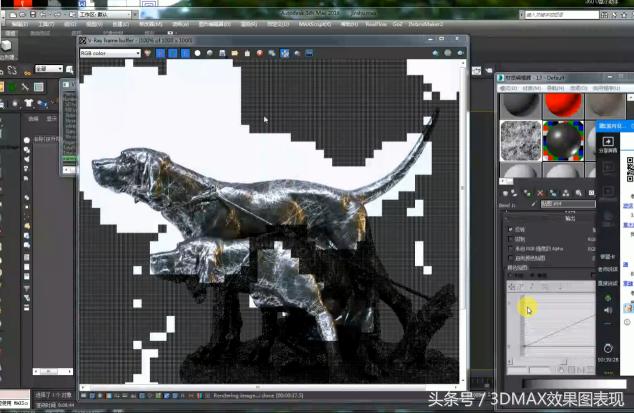Click the undo arrow in quick access toolbar
Image resolution: width=634 pixels, height=413 pixels.
click(x=43, y=15)
